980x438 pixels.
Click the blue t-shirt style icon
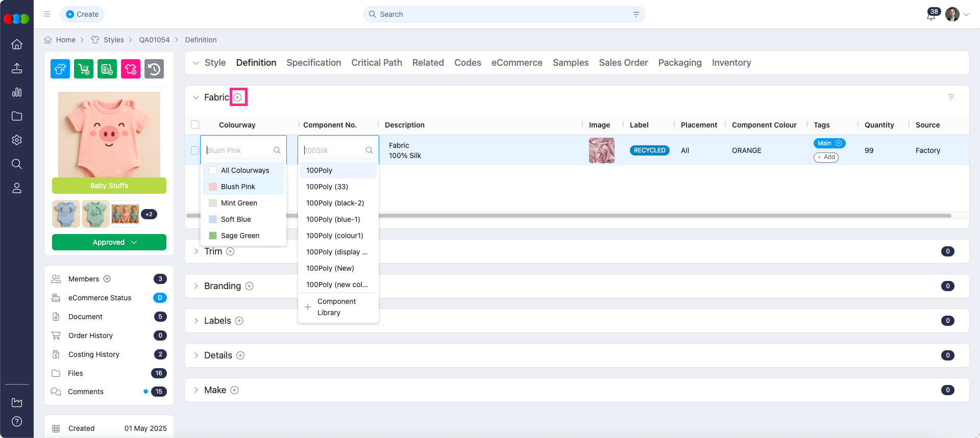(x=60, y=69)
